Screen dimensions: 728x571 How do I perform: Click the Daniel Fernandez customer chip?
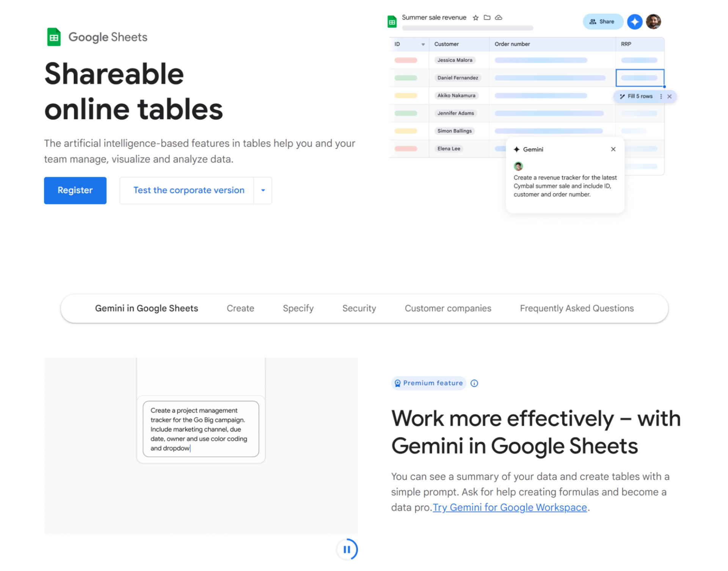coord(458,78)
